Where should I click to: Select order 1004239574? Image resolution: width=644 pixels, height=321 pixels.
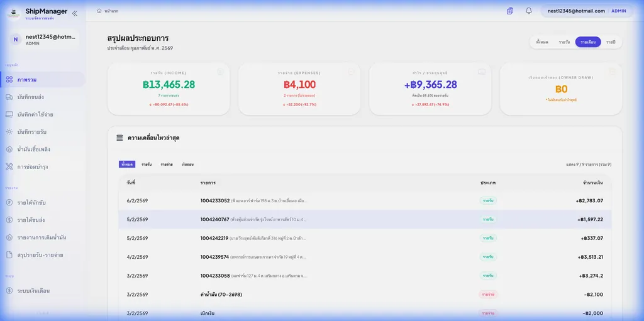click(x=215, y=257)
